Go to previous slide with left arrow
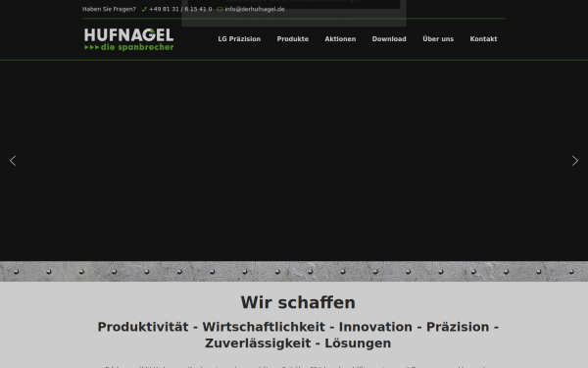 click(x=13, y=161)
